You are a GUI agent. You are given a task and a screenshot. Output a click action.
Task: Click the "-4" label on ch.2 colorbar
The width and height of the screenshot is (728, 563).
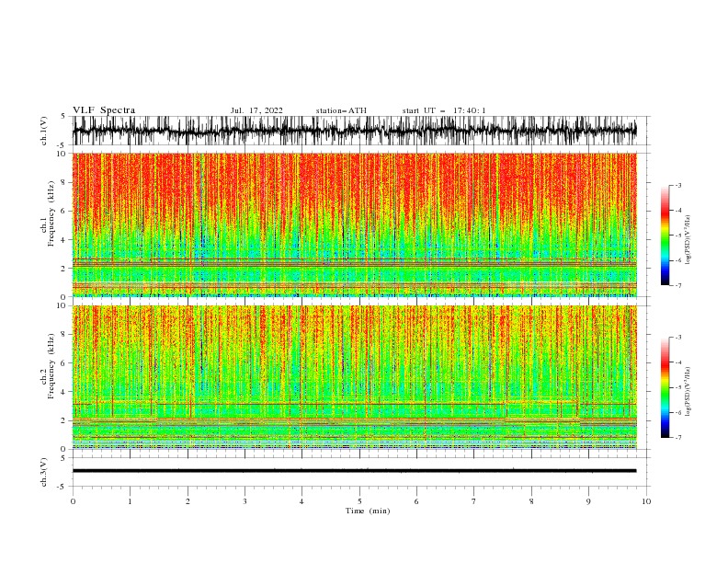pyautogui.click(x=677, y=362)
